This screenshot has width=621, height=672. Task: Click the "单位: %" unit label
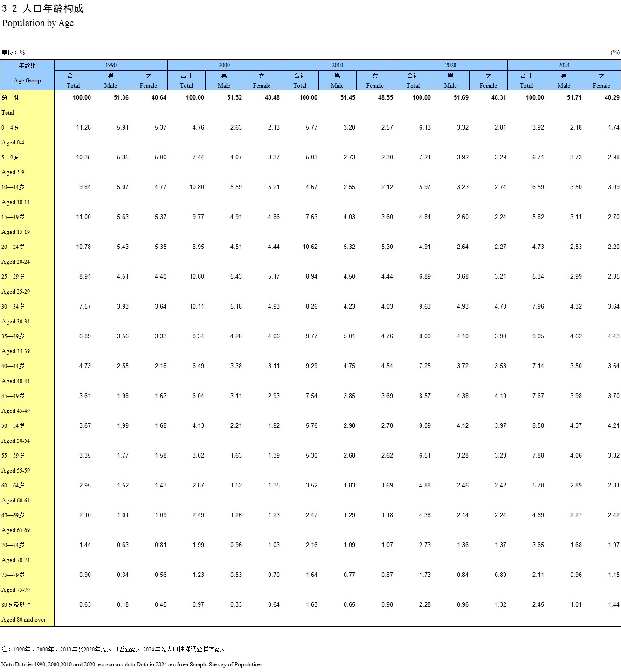[13, 53]
